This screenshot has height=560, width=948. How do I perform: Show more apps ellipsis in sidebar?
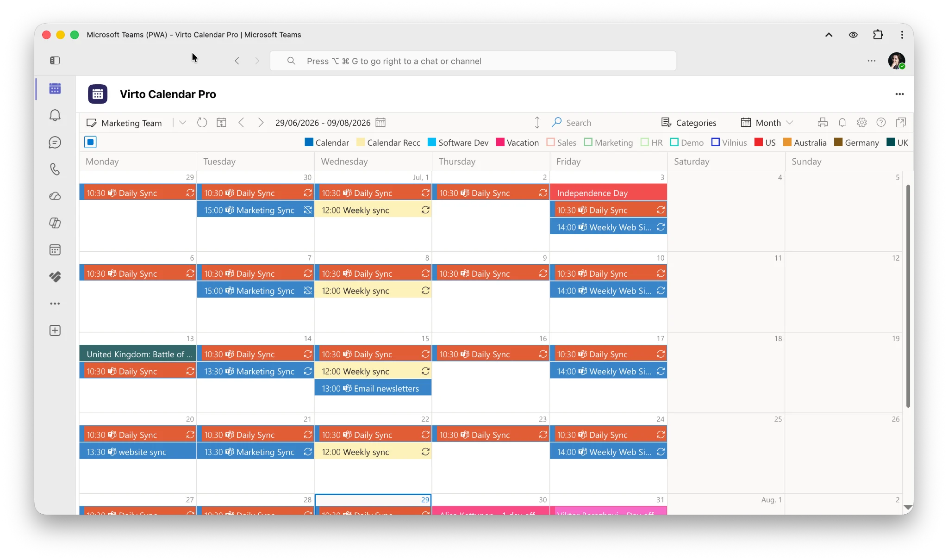click(x=55, y=304)
